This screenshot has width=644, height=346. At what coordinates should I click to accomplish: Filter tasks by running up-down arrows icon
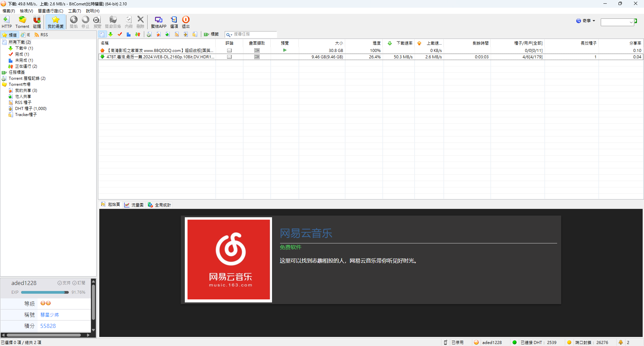(x=138, y=34)
